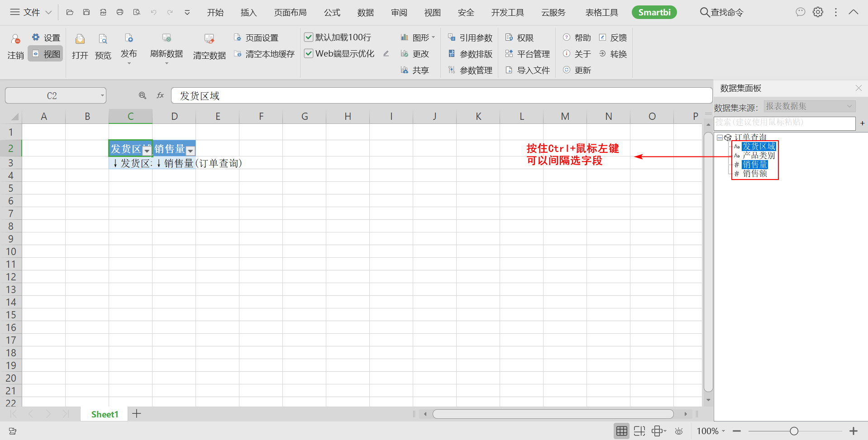Click the 清空数据 clear data icon
Screen dimensions: 868x440
point(209,39)
